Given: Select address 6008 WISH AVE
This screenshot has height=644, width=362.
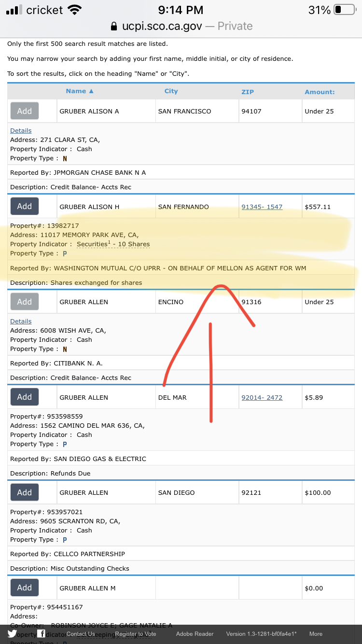Looking at the screenshot, I should tap(58, 330).
